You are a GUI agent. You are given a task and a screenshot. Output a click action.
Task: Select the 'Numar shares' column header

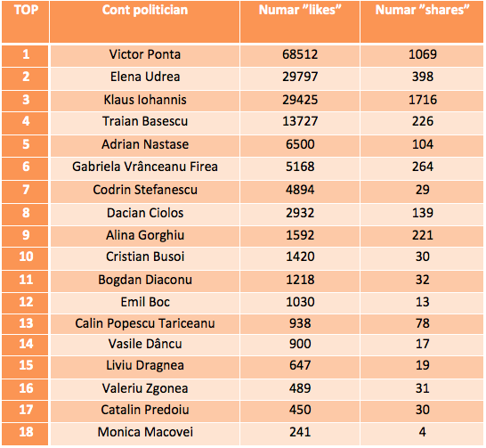(x=422, y=21)
